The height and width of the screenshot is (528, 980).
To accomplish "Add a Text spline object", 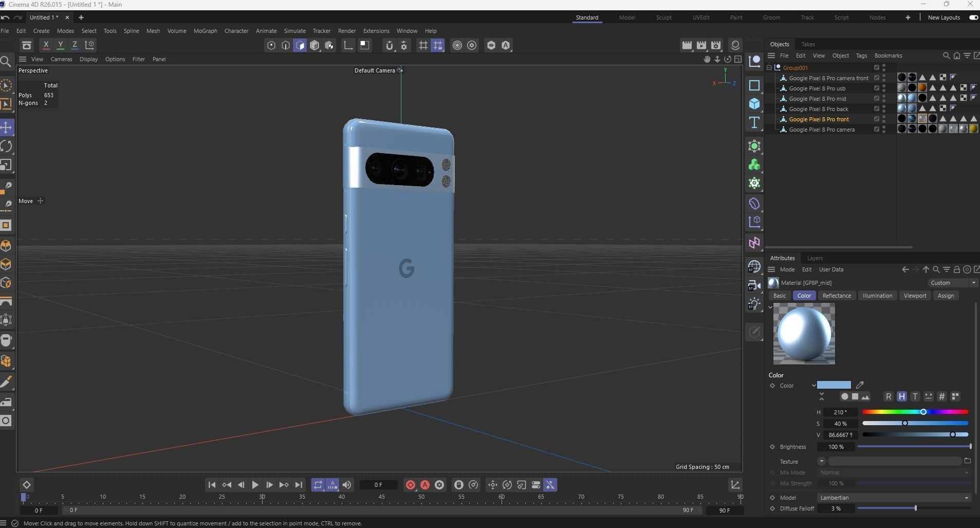I will coord(754,122).
